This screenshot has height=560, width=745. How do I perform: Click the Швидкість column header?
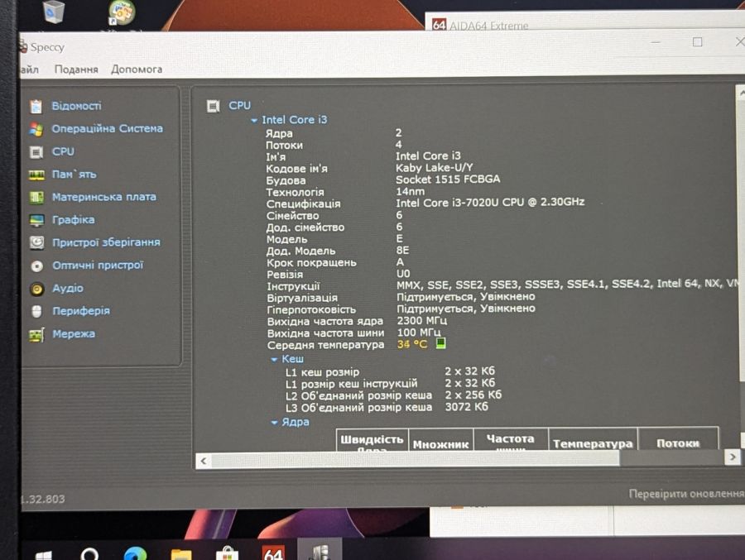[372, 440]
